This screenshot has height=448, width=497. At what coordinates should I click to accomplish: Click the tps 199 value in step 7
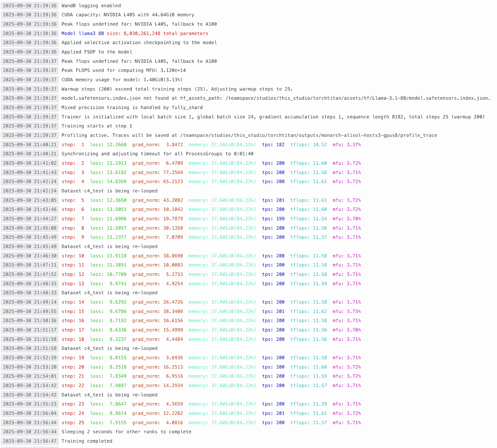click(x=280, y=219)
